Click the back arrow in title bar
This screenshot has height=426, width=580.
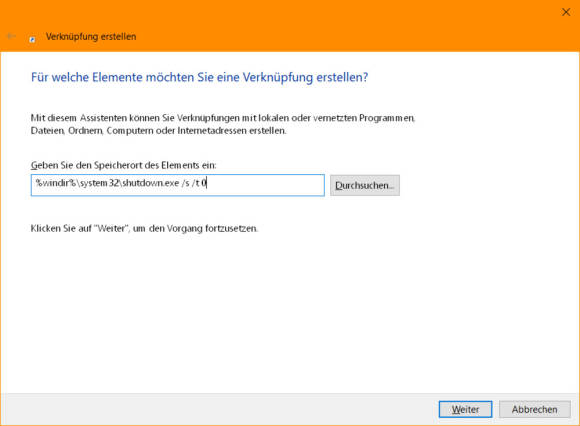point(11,36)
